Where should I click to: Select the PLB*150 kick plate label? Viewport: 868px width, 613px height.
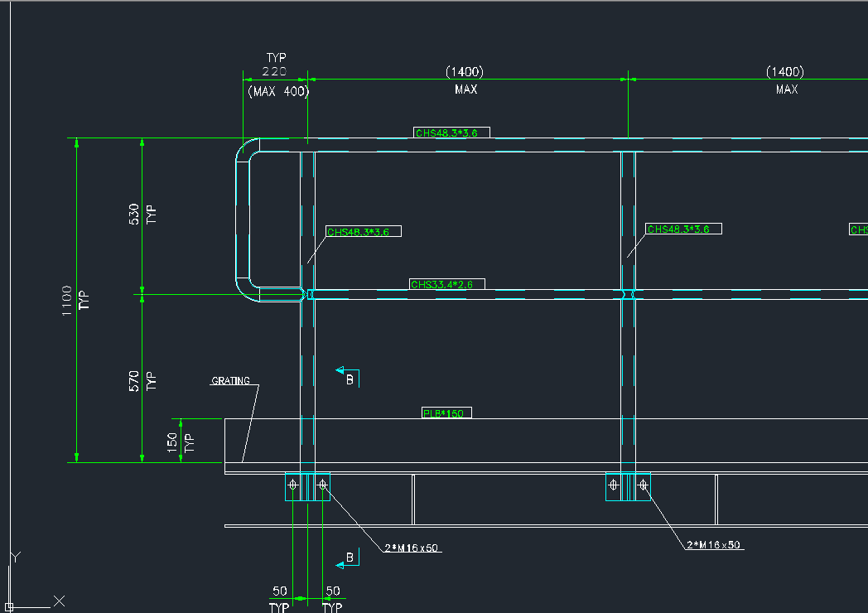(x=446, y=413)
